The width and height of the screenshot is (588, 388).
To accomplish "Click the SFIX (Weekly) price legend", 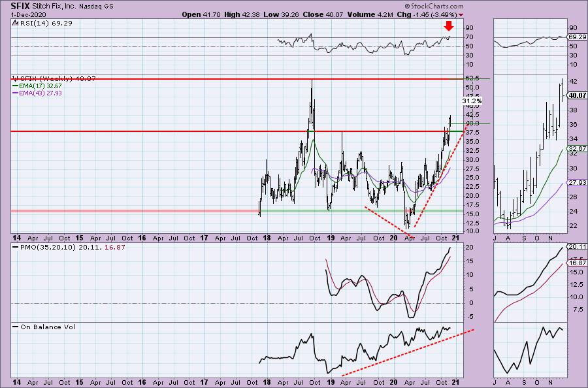I will pyautogui.click(x=58, y=79).
